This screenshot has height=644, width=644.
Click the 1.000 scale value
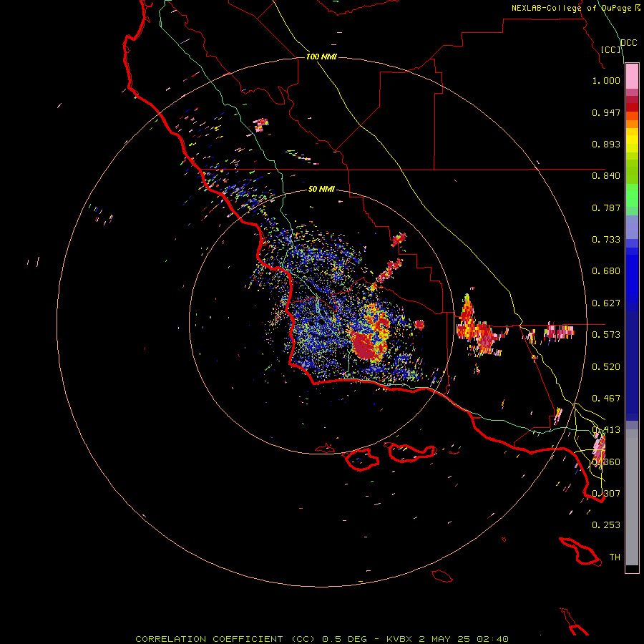(606, 80)
